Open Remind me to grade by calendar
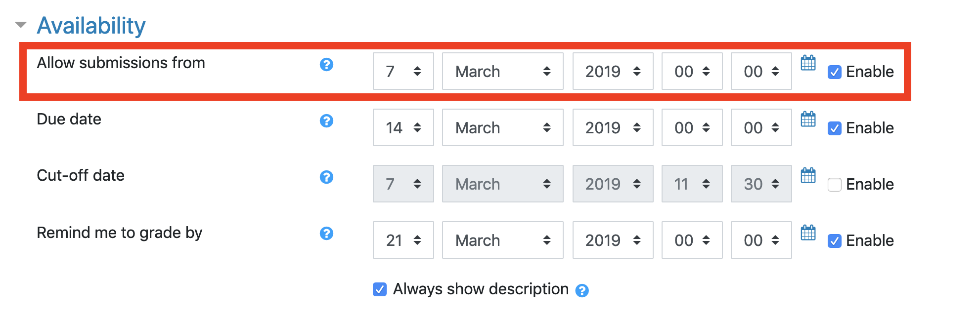The width and height of the screenshot is (980, 318). tap(808, 233)
